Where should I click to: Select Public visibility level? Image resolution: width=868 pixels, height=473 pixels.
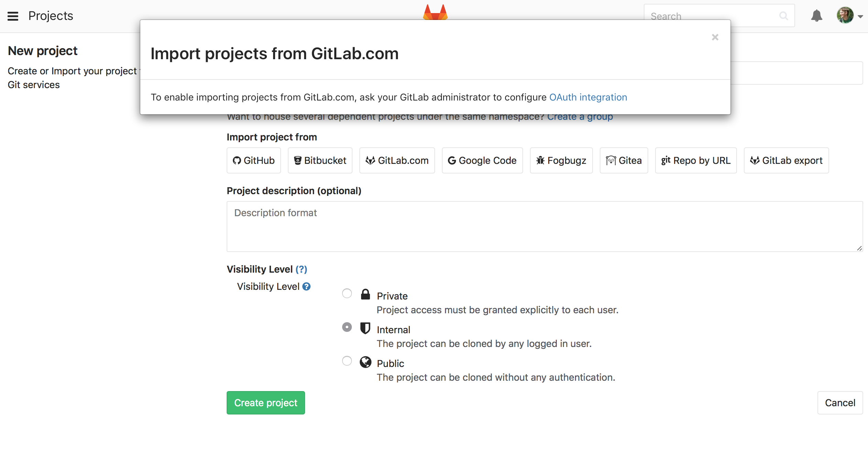coord(347,361)
